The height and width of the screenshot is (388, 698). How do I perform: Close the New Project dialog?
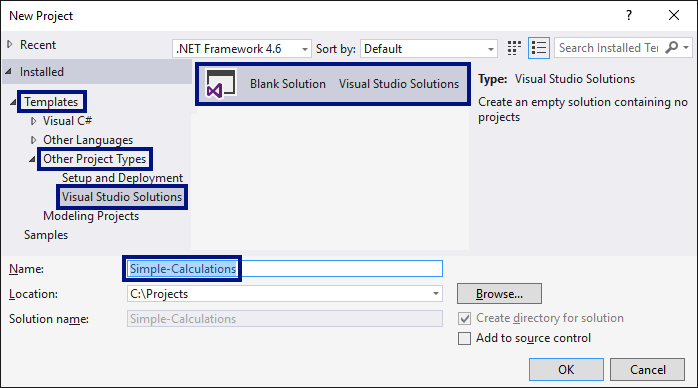point(674,16)
